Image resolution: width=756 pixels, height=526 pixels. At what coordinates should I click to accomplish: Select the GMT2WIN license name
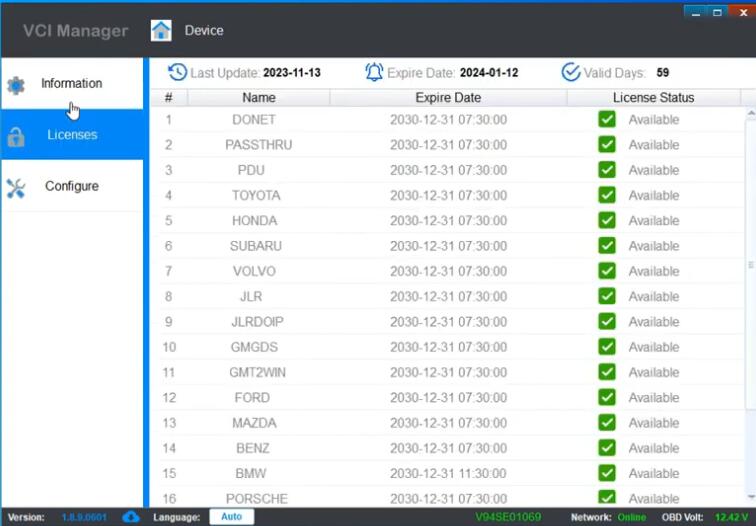pos(257,372)
